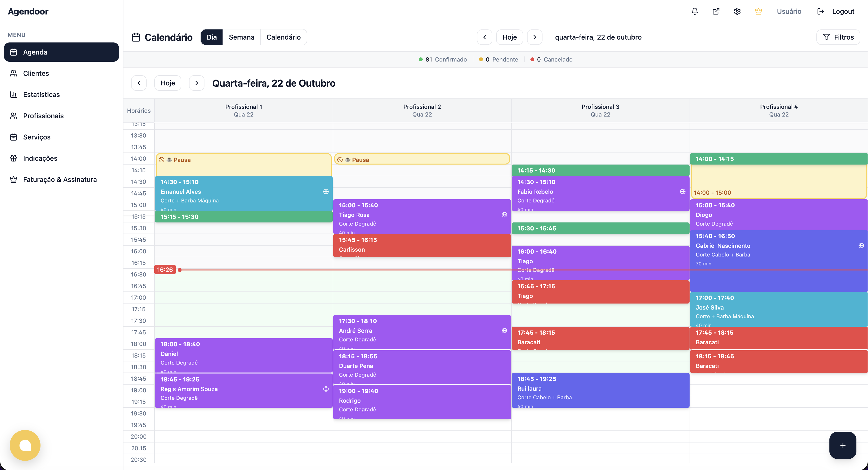Open Duarte Pena 18:15 appointment
The width and height of the screenshot is (868, 470).
[422, 367]
